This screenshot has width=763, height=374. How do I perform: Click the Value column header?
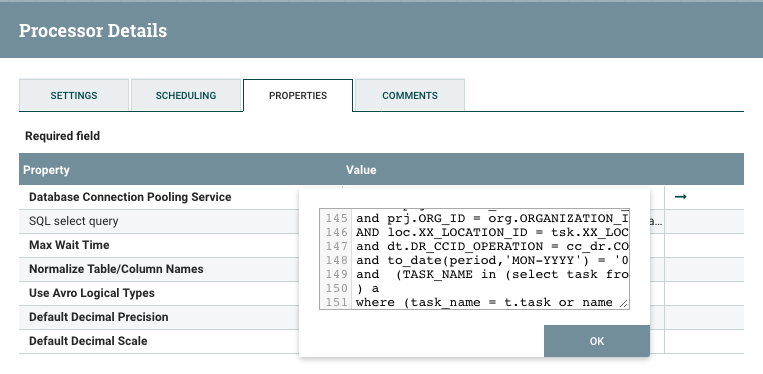coord(361,170)
